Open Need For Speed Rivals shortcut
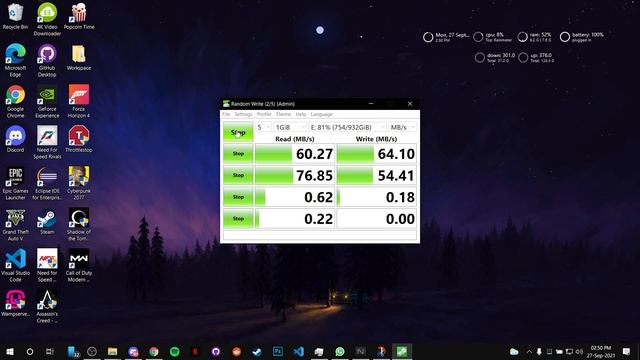This screenshot has height=360, width=640. pos(47,142)
